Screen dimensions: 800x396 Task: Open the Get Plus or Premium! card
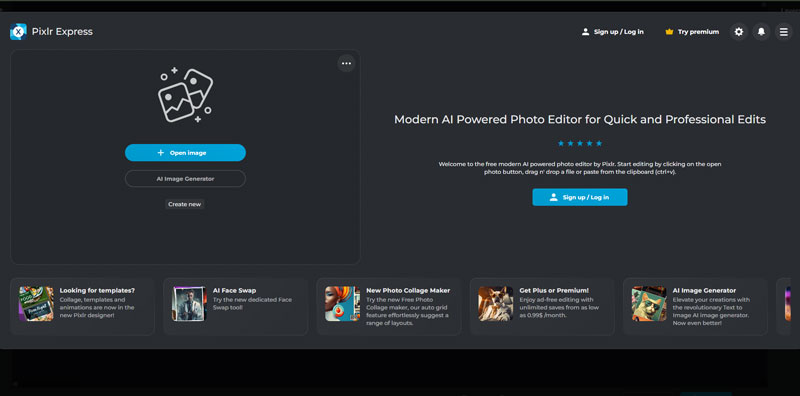coord(542,306)
